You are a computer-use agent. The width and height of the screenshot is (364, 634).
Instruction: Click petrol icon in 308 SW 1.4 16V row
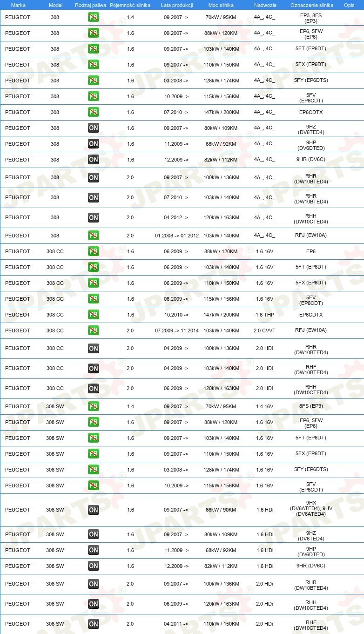click(94, 406)
